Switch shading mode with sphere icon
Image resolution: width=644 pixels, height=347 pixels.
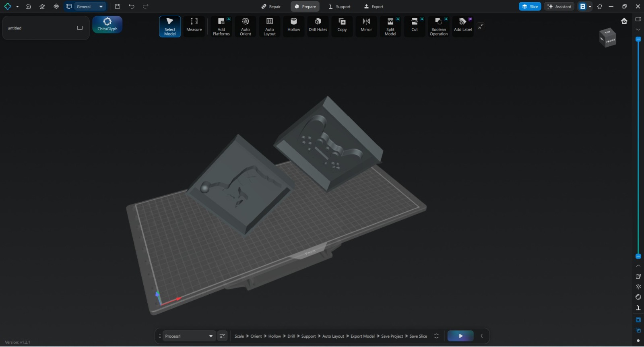click(x=638, y=297)
